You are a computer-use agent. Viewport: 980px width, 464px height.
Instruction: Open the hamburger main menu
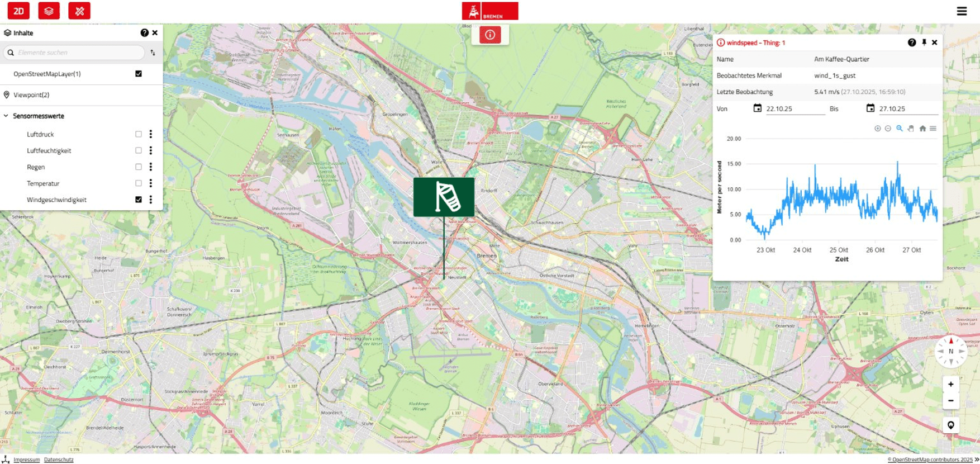coord(962,11)
